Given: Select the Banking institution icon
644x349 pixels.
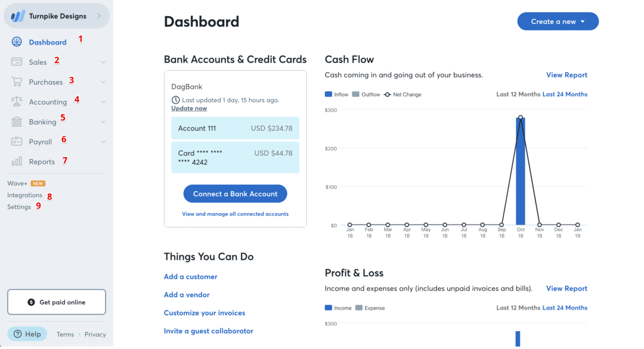Looking at the screenshot, I should (x=17, y=121).
